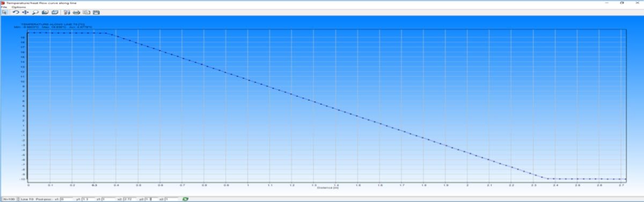The width and height of the screenshot is (644, 202).
Task: Select the arrow pointer tool in the toolbar
Action: 5,12
